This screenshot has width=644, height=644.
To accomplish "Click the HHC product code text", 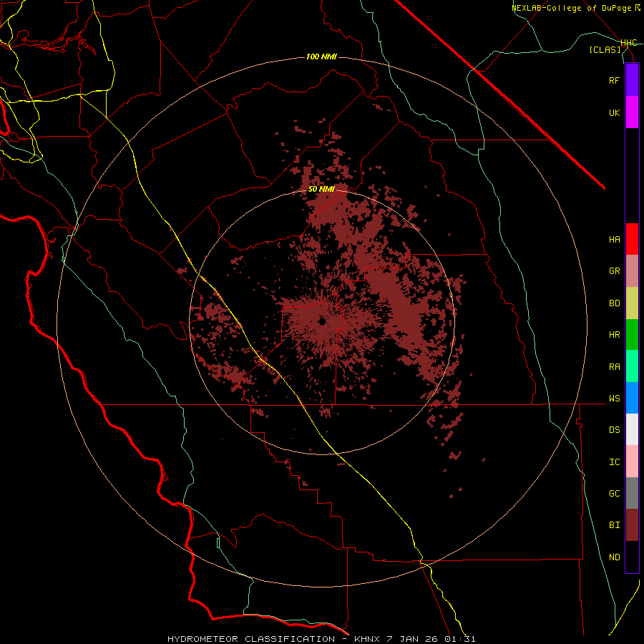I will tap(628, 43).
